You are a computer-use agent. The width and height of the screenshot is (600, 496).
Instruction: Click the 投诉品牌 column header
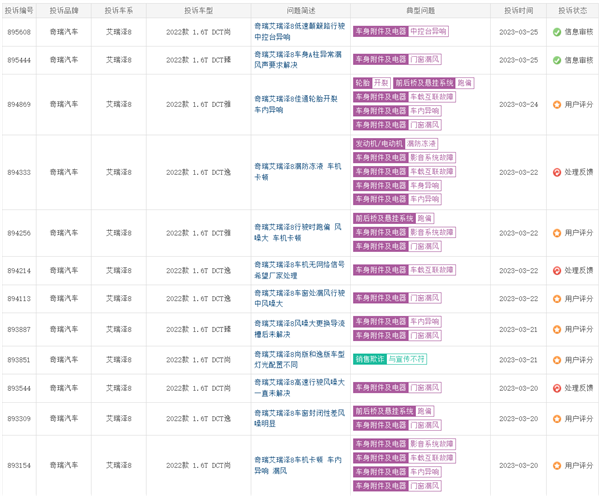[64, 11]
